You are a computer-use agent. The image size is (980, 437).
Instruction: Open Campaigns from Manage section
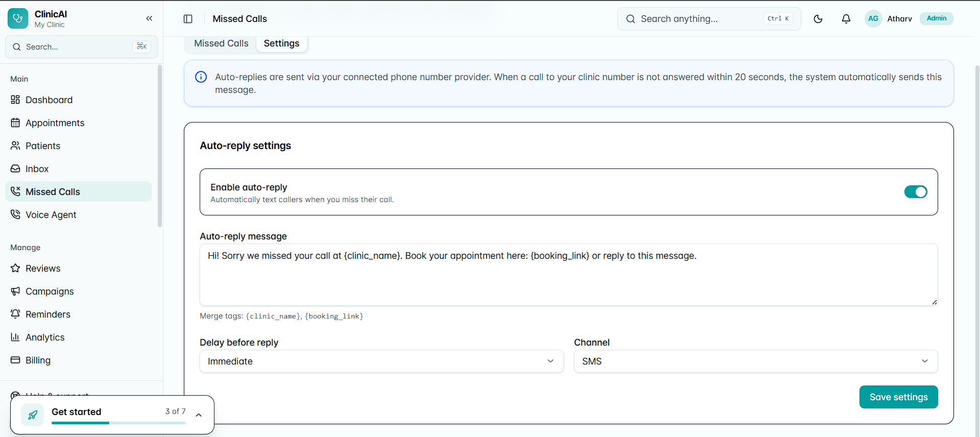[78, 292]
